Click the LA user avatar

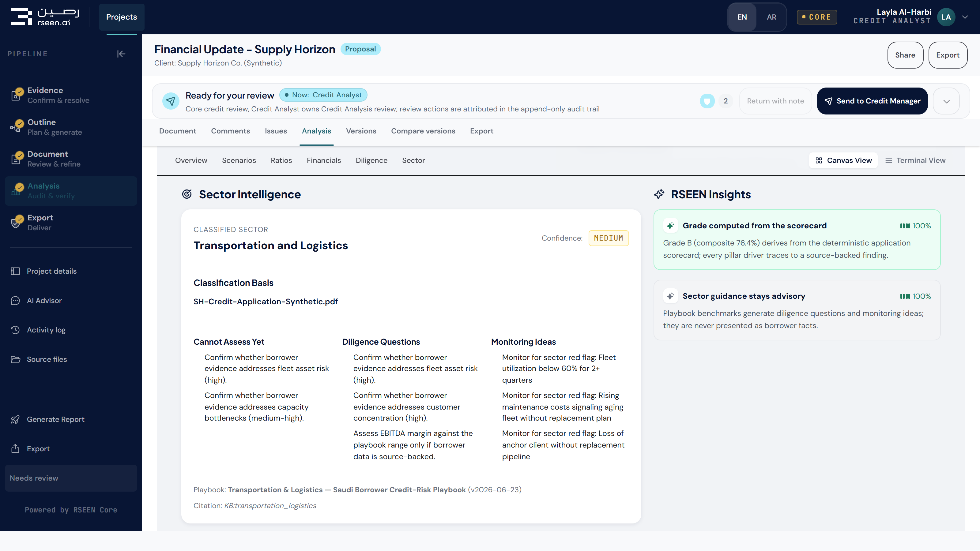pyautogui.click(x=946, y=17)
